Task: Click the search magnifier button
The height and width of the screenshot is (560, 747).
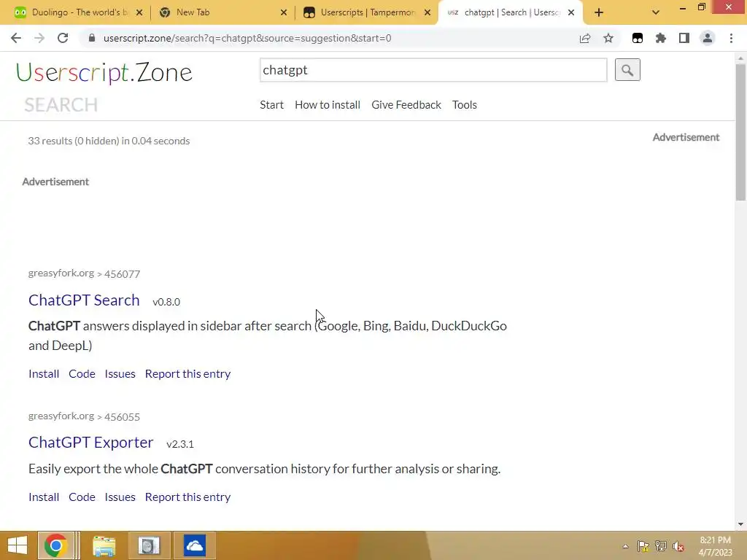Action: [627, 70]
